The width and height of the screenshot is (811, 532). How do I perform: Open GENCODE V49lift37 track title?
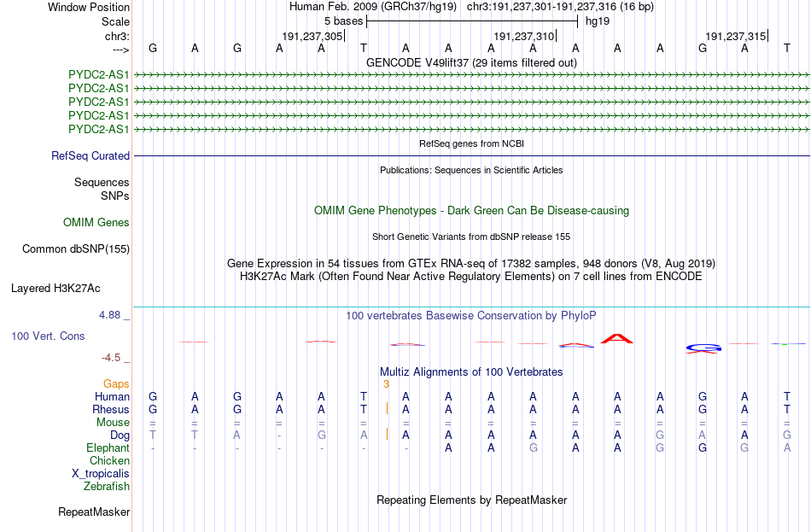(471, 62)
